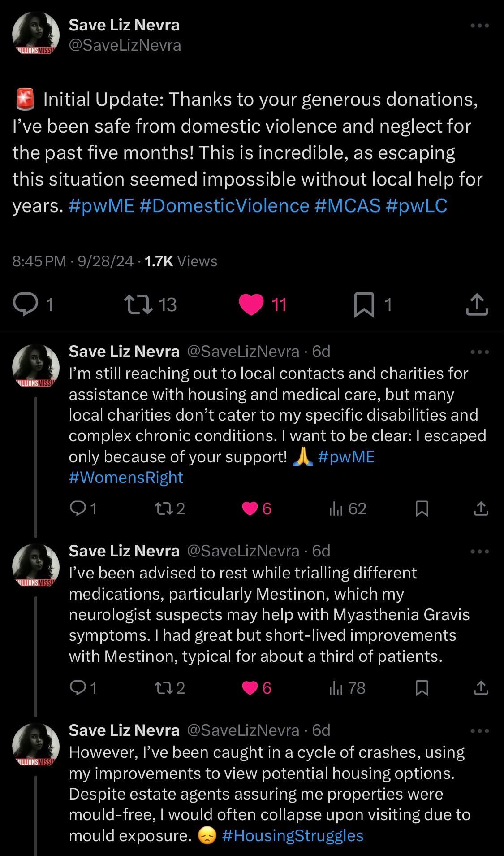View analytics showing 78 views on Mestinon reply

(348, 688)
